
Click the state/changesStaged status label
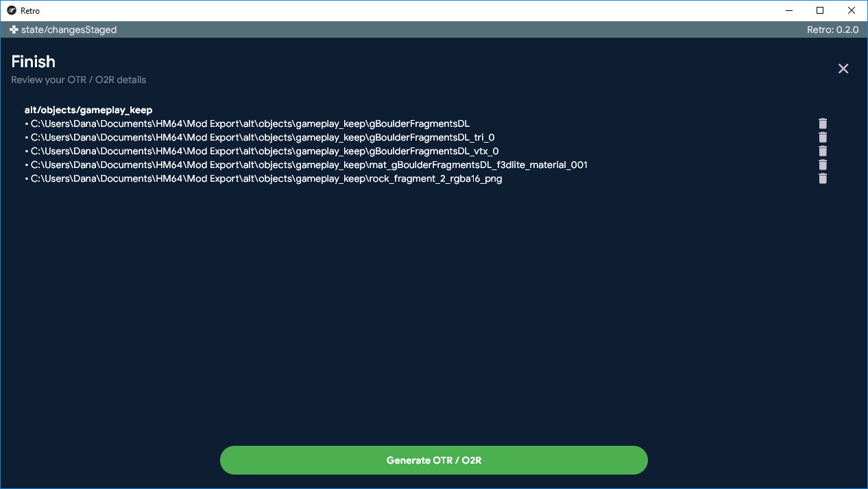pyautogui.click(x=69, y=30)
